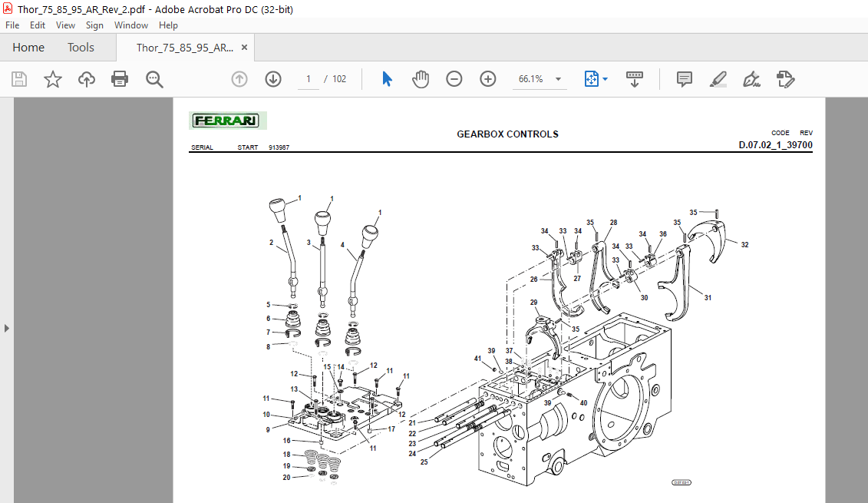Click the Ferrari logo on page
The image size is (868, 503).
(227, 121)
